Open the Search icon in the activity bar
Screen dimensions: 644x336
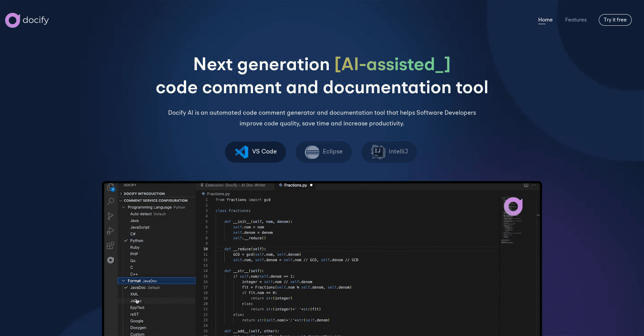(x=111, y=201)
